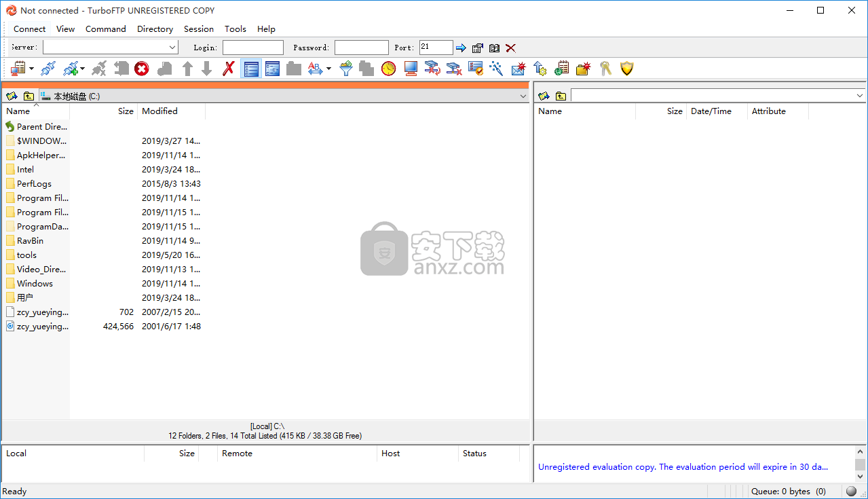Click the log pane scrollbar down arrow
This screenshot has width=868, height=499.
point(860,477)
